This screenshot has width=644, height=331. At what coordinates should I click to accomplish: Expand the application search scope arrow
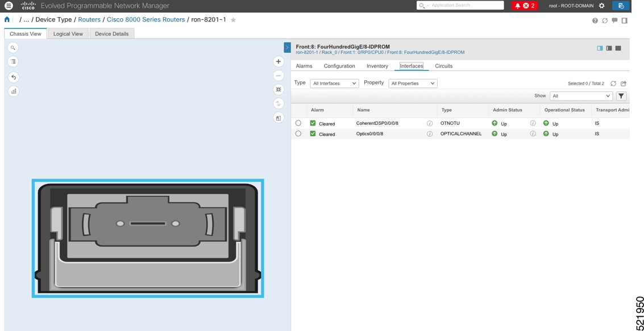(x=427, y=5)
